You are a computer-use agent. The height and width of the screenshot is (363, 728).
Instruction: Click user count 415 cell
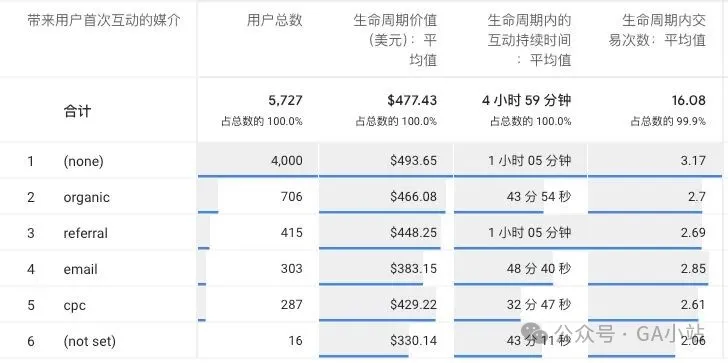pos(291,233)
